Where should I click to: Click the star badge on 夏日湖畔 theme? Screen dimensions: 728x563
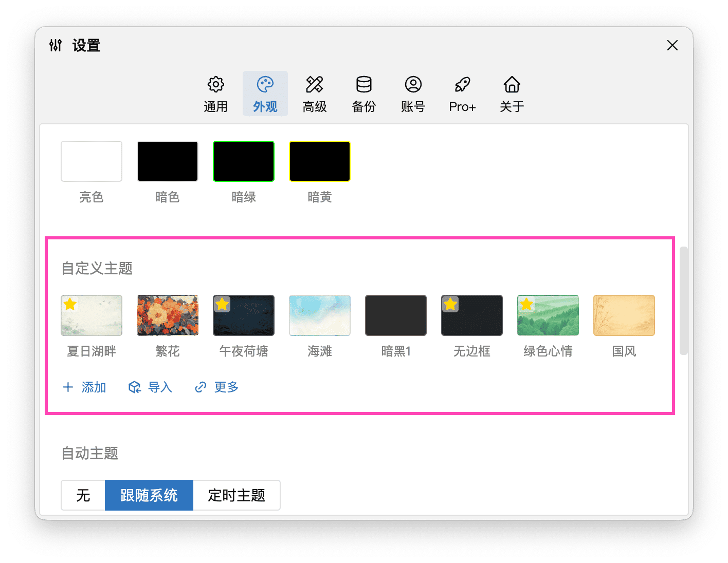point(70,304)
